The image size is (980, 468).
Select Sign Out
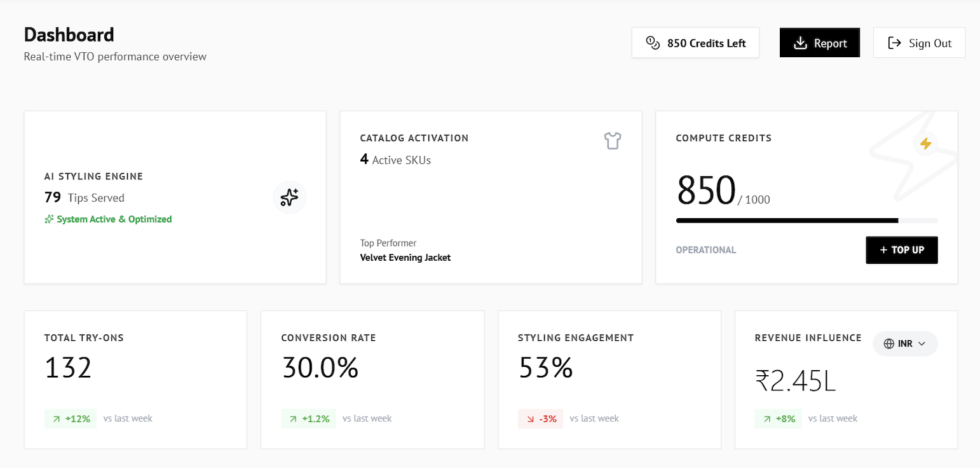(x=920, y=42)
